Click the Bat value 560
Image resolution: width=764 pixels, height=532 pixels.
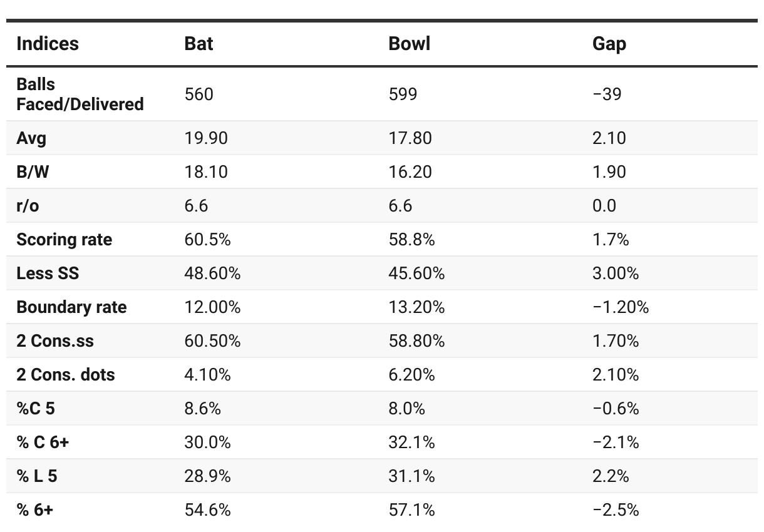coord(199,94)
